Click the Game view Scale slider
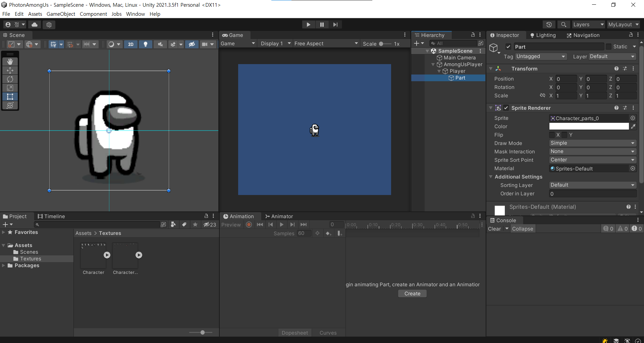Image resolution: width=644 pixels, height=343 pixels. pyautogui.click(x=385, y=44)
